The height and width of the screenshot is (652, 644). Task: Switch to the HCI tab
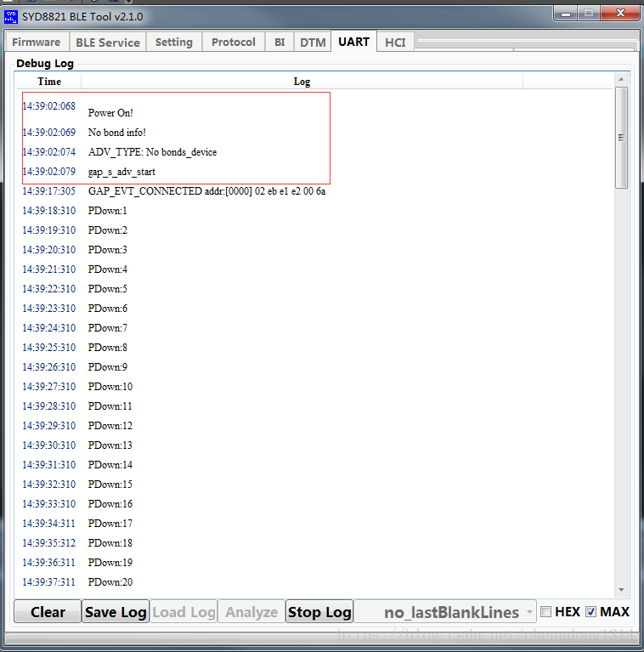(x=395, y=43)
